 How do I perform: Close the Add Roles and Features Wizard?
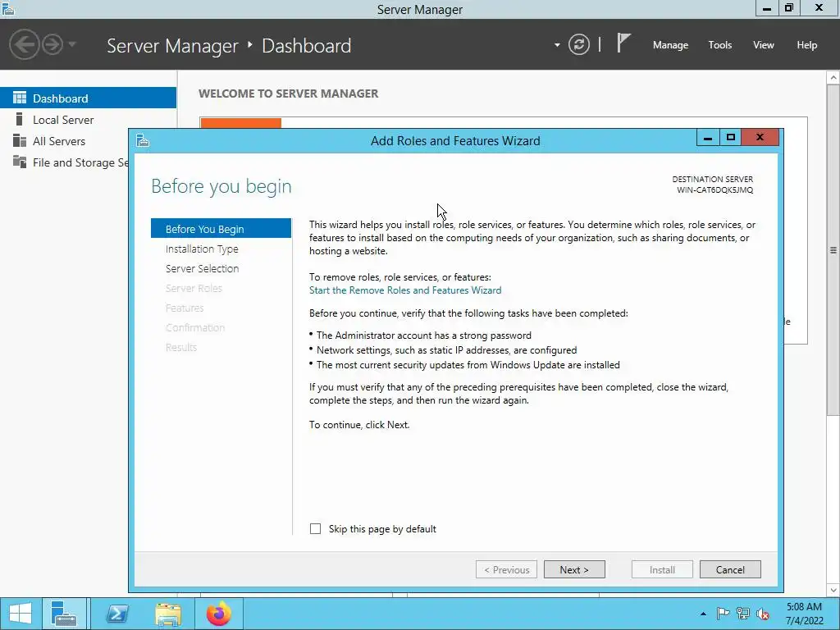click(x=760, y=138)
